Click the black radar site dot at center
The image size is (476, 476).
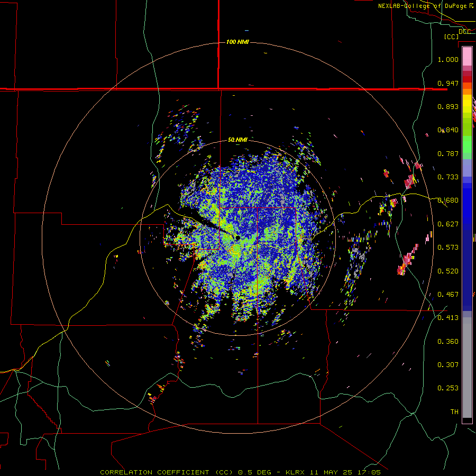[237, 237]
